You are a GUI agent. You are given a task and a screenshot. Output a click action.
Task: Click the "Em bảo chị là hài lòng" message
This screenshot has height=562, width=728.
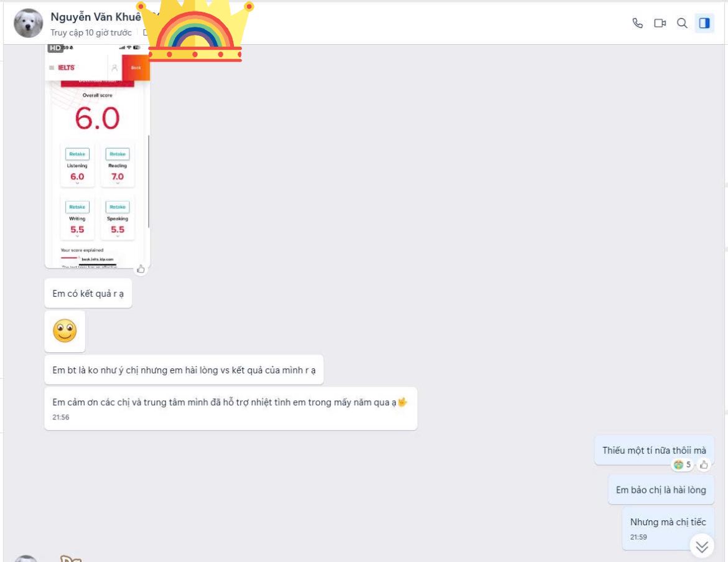pyautogui.click(x=661, y=490)
